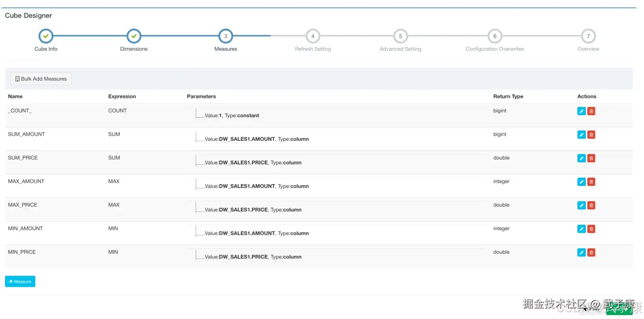Click double return type of MAX_PRICE

coord(501,205)
